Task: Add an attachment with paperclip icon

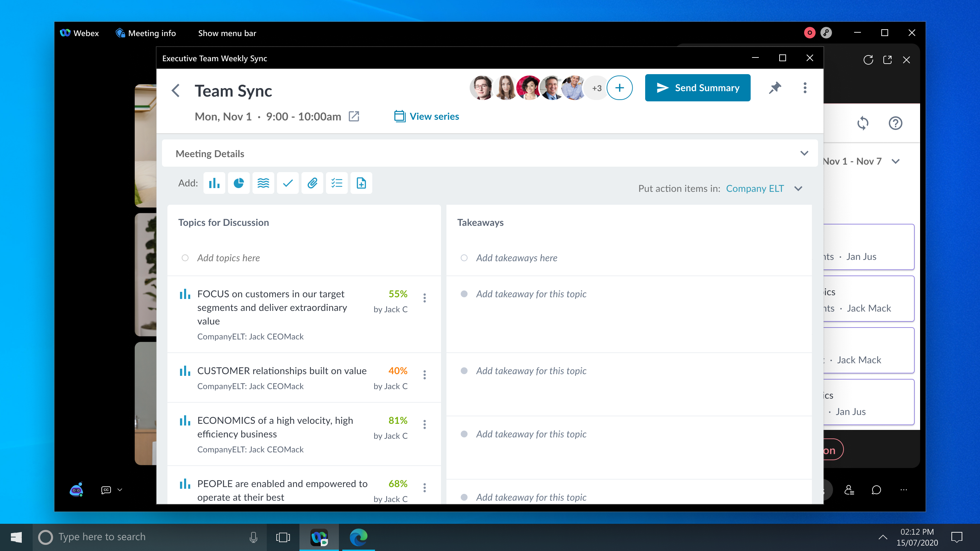Action: (312, 183)
